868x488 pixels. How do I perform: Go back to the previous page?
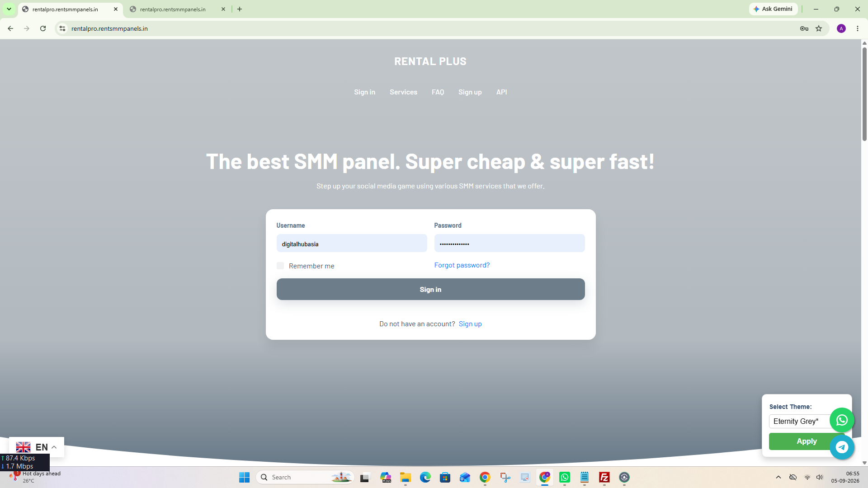10,28
